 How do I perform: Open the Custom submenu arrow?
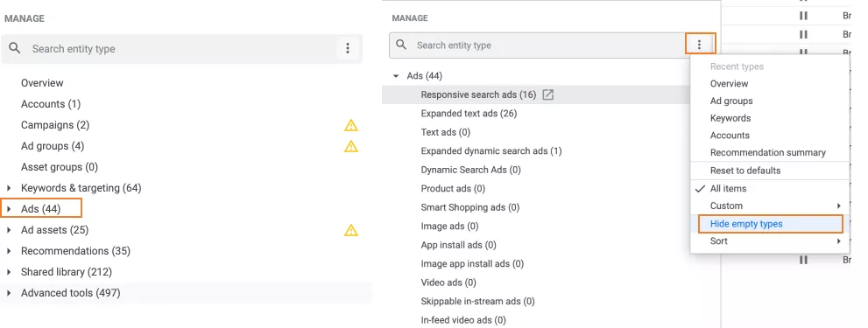(x=839, y=206)
